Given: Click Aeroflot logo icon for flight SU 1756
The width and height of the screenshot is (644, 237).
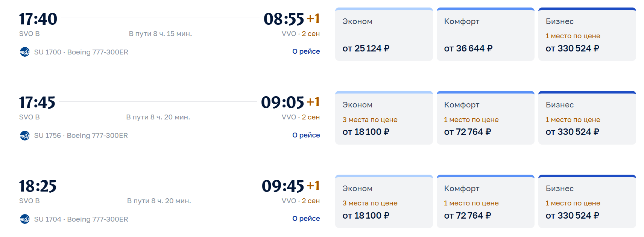Looking at the screenshot, I should pyautogui.click(x=25, y=136).
